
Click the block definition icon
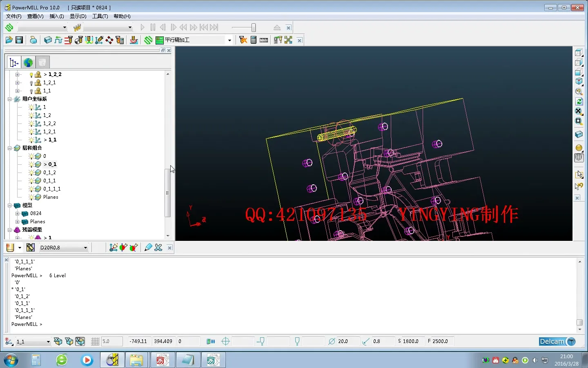click(x=48, y=40)
